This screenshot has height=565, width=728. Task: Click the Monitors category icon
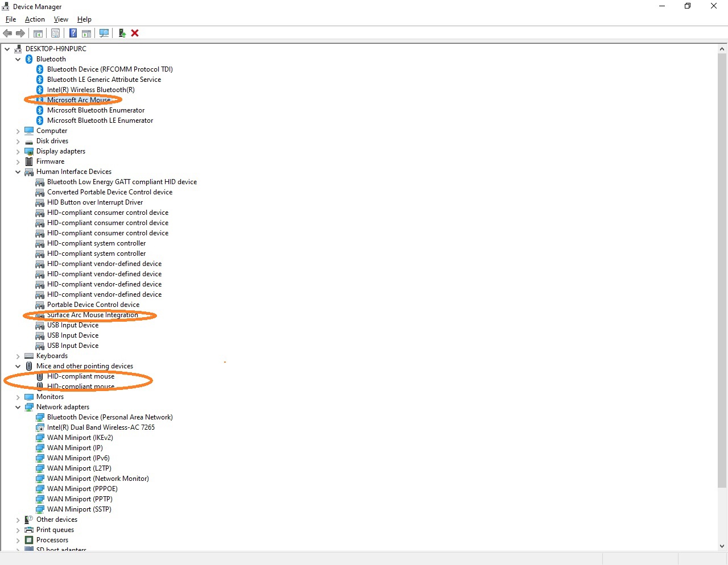click(29, 397)
